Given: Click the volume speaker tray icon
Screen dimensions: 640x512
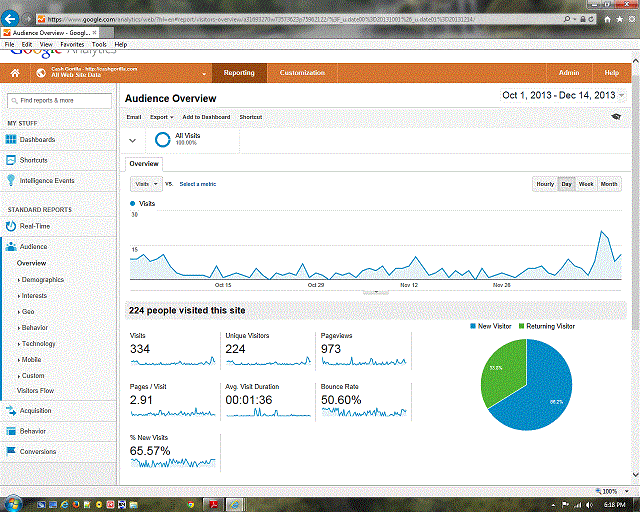Looking at the screenshot, I should 589,505.
